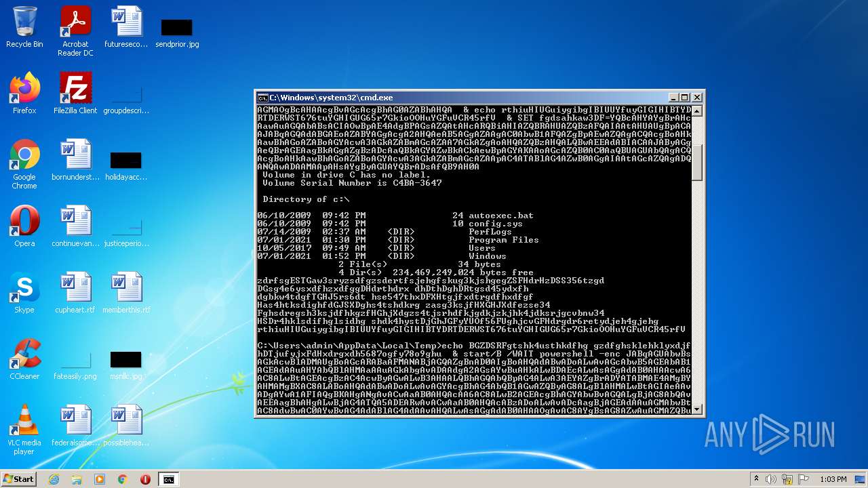Image resolution: width=868 pixels, height=488 pixels.
Task: Open Chrome from the taskbar
Action: point(123,479)
